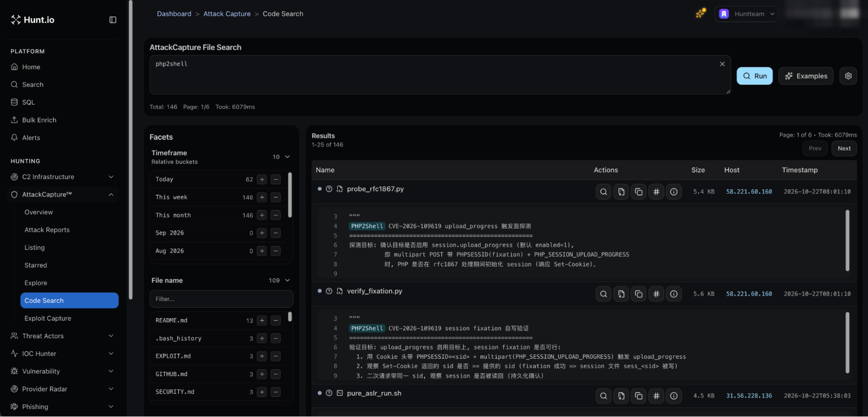Include .bash_history file facet with plus
This screenshot has width=868, height=417.
pos(262,338)
